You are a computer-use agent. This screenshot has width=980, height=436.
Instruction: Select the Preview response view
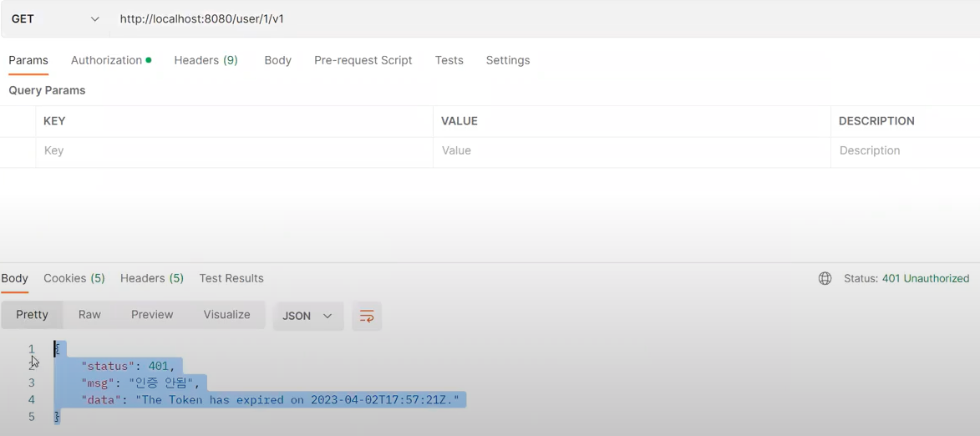152,315
